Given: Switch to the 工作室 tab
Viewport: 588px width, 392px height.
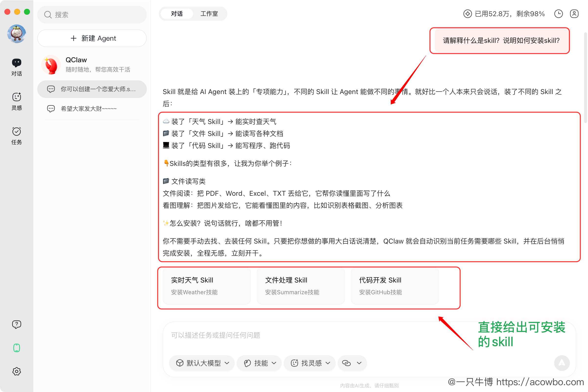Looking at the screenshot, I should coord(209,14).
